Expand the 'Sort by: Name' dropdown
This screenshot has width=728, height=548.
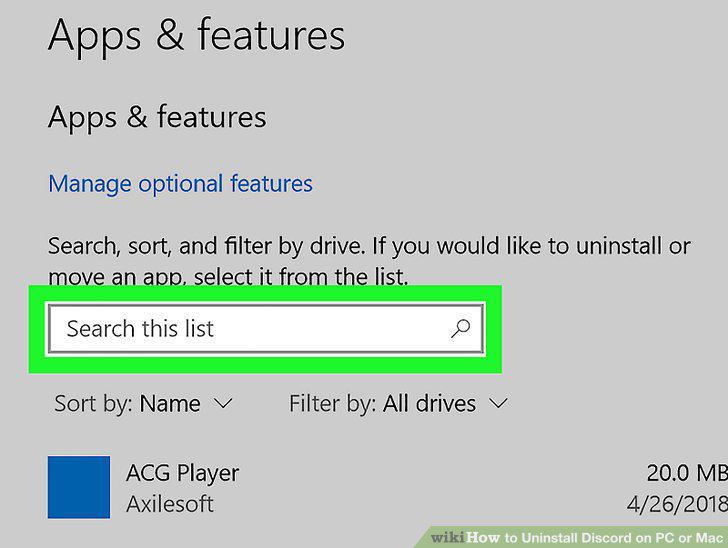pos(143,403)
